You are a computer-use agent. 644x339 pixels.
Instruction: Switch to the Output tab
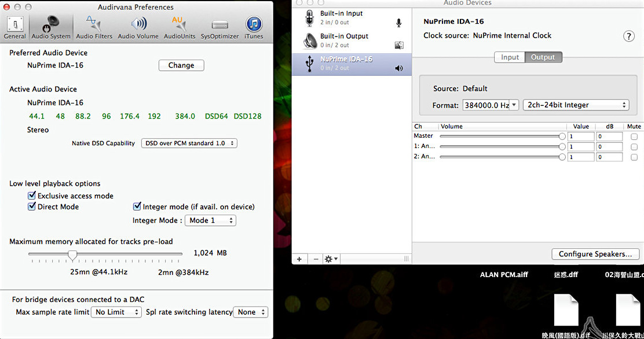(543, 57)
